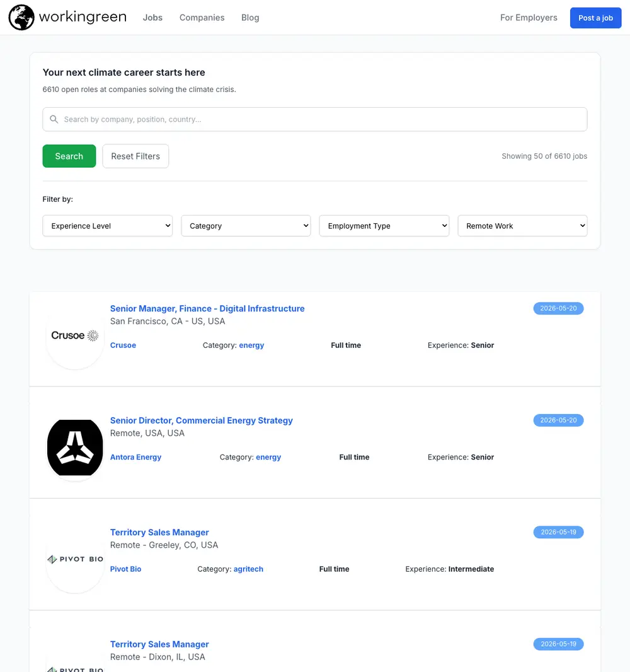Click 'Experience: Intermediate' text
630x672 pixels.
coord(450,569)
